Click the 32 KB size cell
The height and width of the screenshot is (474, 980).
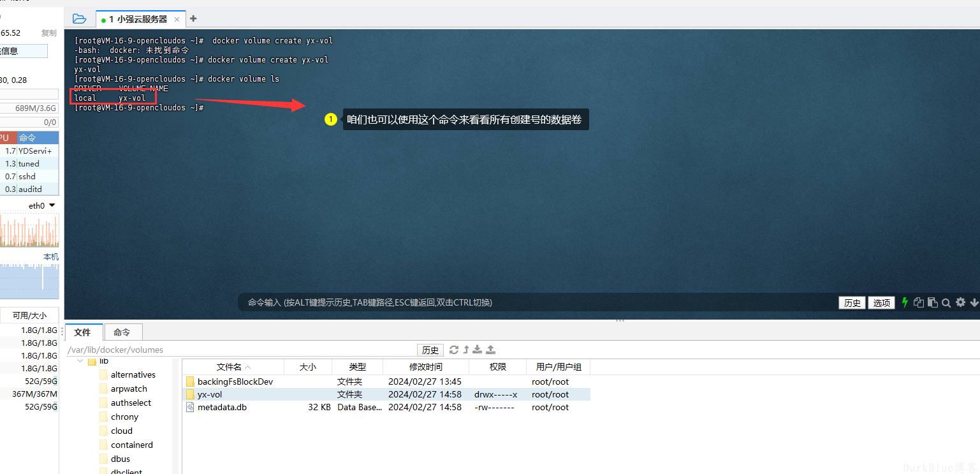pos(319,407)
